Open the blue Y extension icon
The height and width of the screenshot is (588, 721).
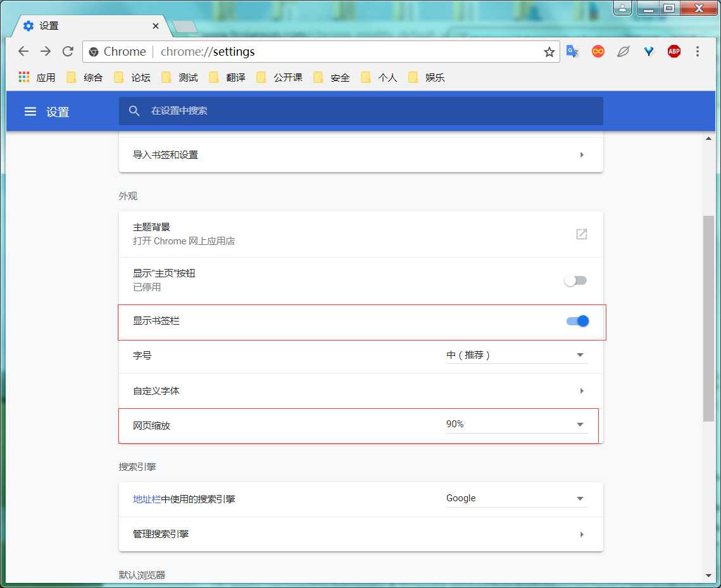pos(649,51)
